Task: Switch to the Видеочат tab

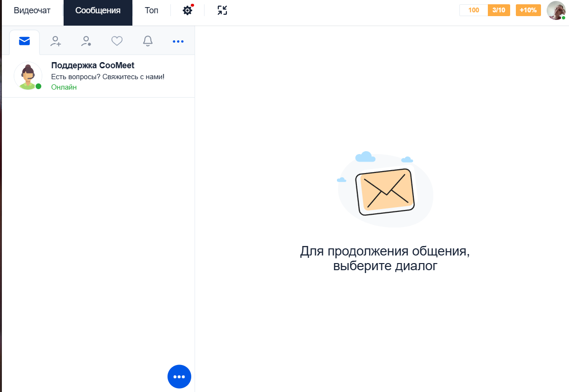Action: click(x=31, y=10)
